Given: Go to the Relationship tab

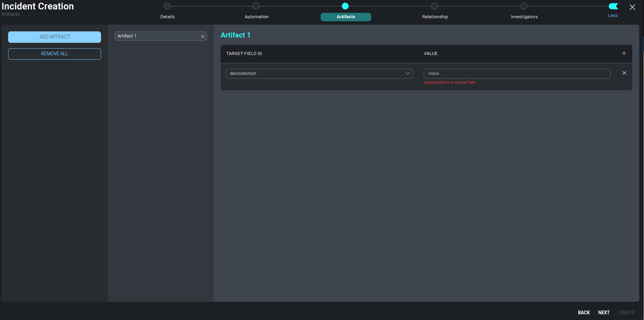Looking at the screenshot, I should tap(434, 17).
